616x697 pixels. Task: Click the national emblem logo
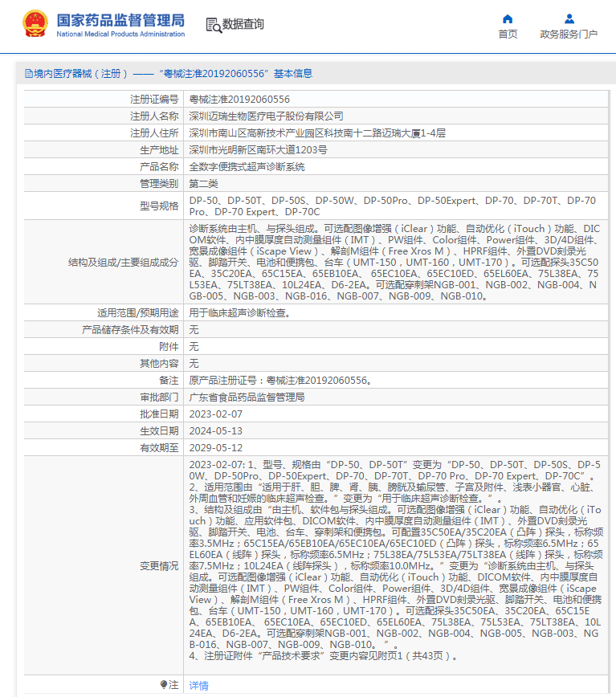click(x=35, y=24)
